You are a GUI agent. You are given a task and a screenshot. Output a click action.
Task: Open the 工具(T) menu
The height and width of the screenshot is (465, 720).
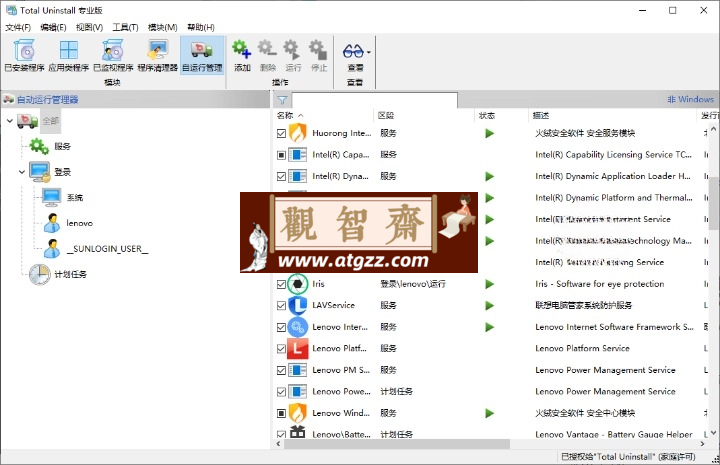125,28
